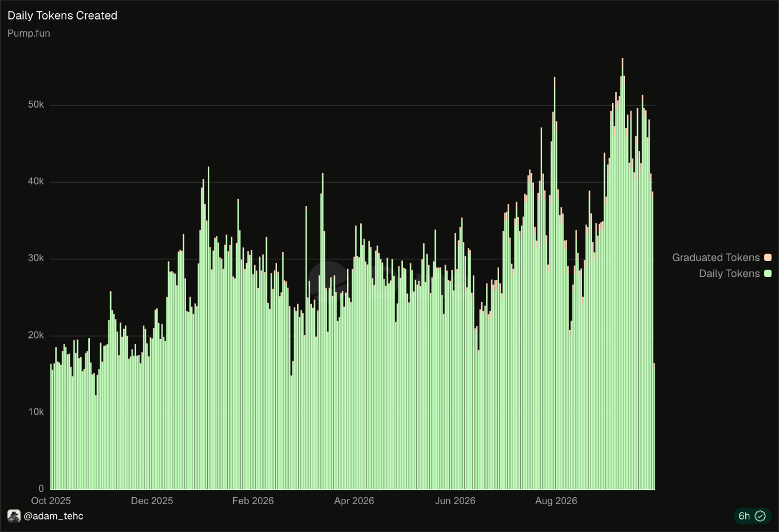
Task: Click the 30k y-axis label
Action: pos(36,259)
